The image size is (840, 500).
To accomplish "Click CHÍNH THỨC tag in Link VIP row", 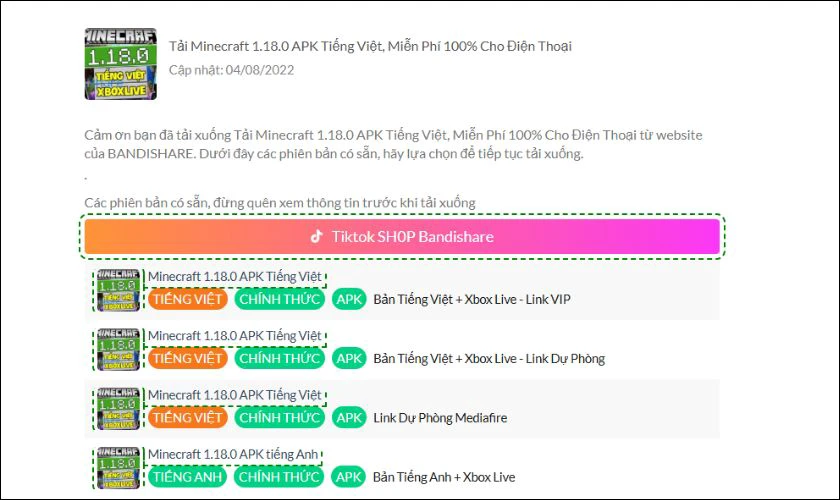I will tap(280, 299).
